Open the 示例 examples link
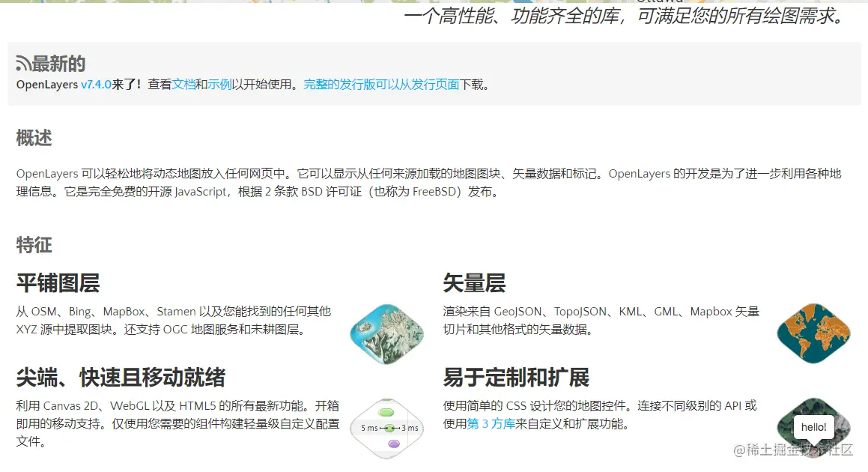868x472 pixels. 219,85
